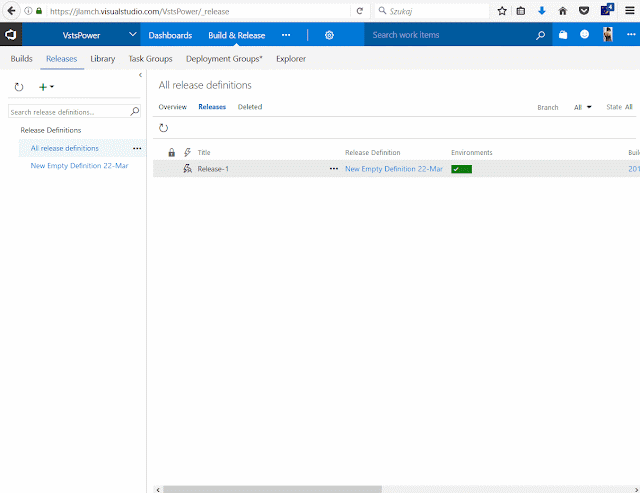Image resolution: width=640 pixels, height=493 pixels.
Task: Open the Branch All filter dropdown
Action: pos(582,107)
